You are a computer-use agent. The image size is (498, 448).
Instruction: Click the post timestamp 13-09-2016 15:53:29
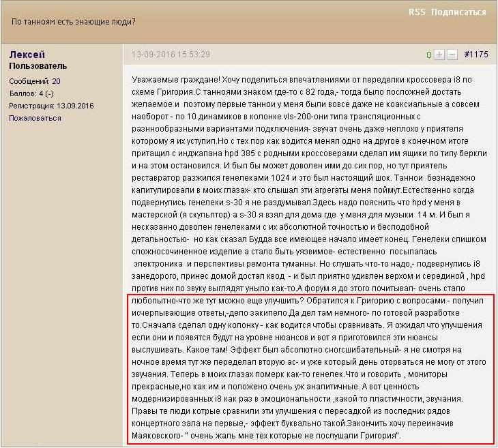(x=171, y=55)
